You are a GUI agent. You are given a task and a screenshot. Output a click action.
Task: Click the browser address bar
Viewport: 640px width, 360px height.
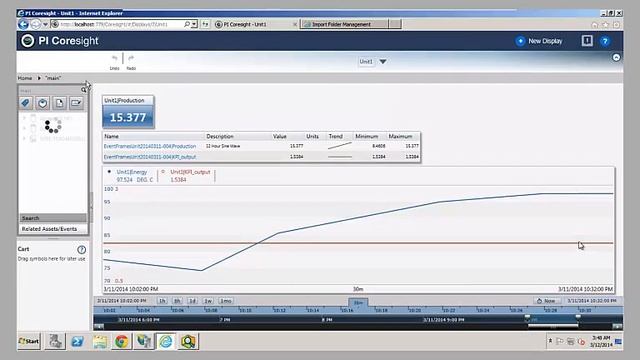pyautogui.click(x=120, y=24)
